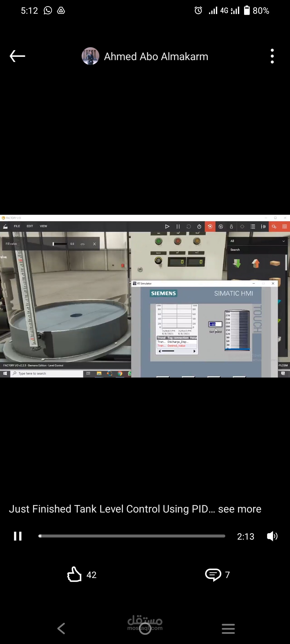Viewport: 290px width, 644px height.
Task: Click the Factory I/O scenes factory icon
Action: point(5,226)
